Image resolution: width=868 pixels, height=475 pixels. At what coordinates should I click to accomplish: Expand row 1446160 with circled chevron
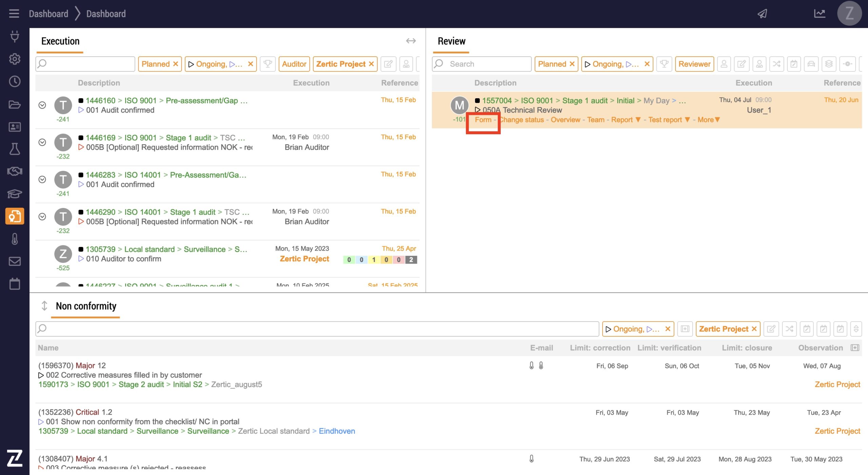click(x=42, y=105)
